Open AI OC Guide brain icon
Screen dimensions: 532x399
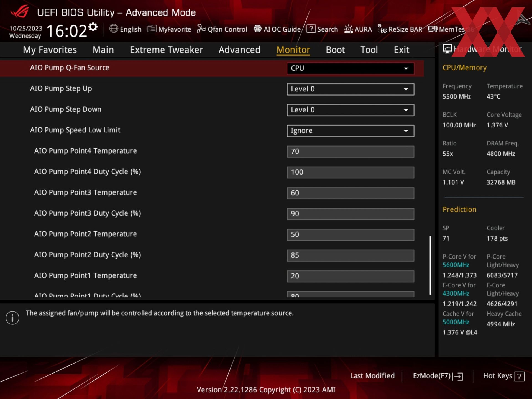click(x=257, y=29)
